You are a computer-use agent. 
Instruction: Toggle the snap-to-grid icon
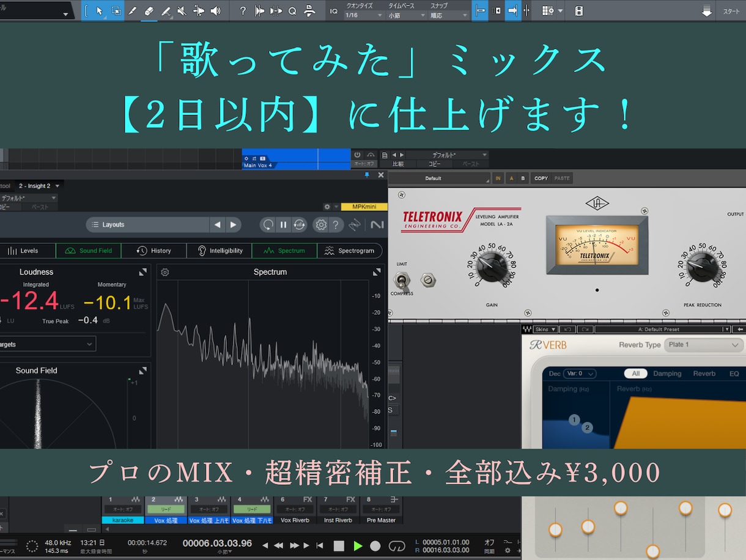coord(480,11)
